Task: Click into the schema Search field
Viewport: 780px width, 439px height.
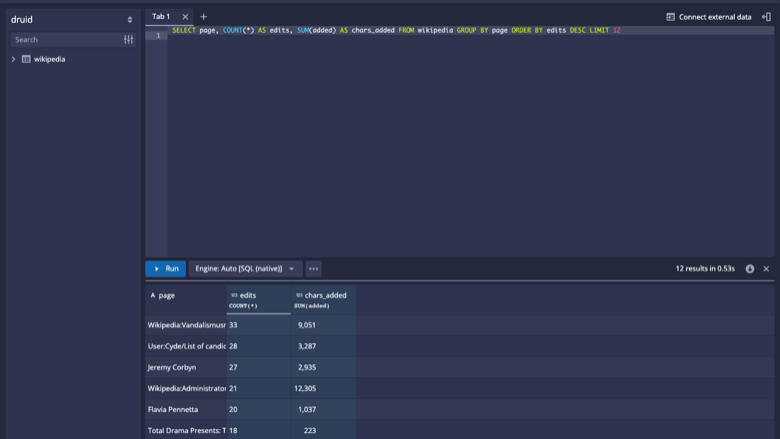Action: point(67,40)
